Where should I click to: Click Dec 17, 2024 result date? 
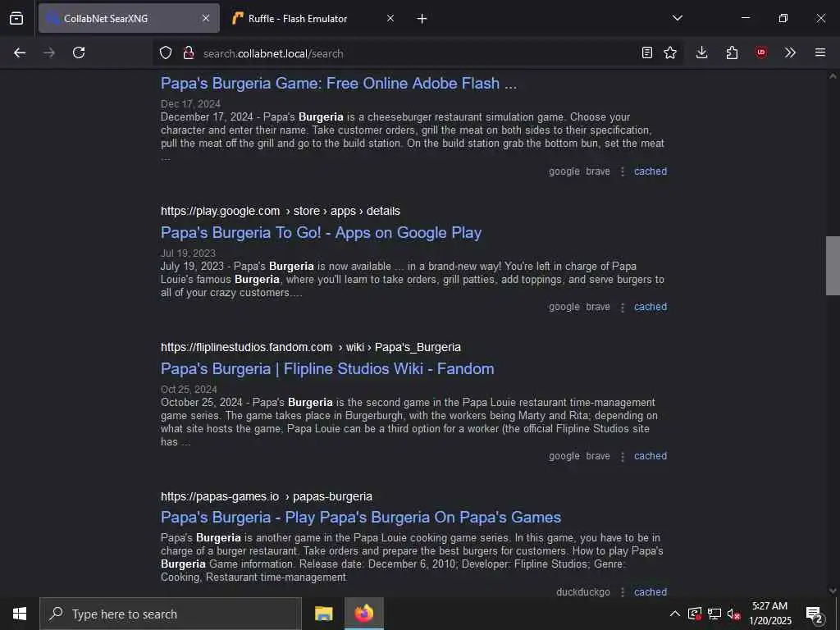tap(190, 104)
